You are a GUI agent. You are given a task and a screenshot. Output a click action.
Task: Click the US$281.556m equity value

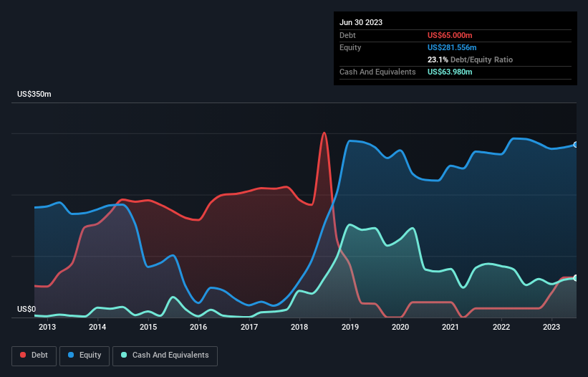[x=452, y=47]
